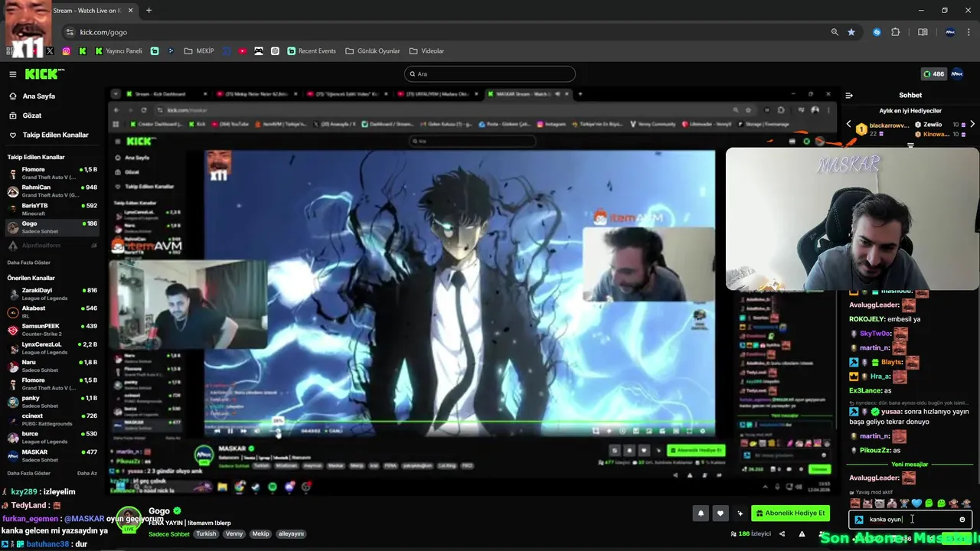Click the Sadece Sohbet category link
The width and height of the screenshot is (980, 551).
tap(168, 534)
